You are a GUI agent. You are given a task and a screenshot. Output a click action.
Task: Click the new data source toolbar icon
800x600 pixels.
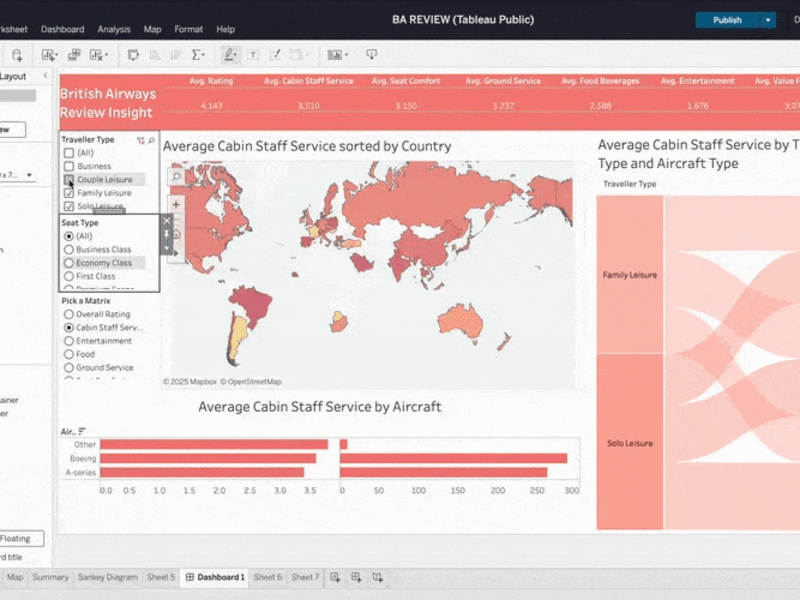click(17, 55)
